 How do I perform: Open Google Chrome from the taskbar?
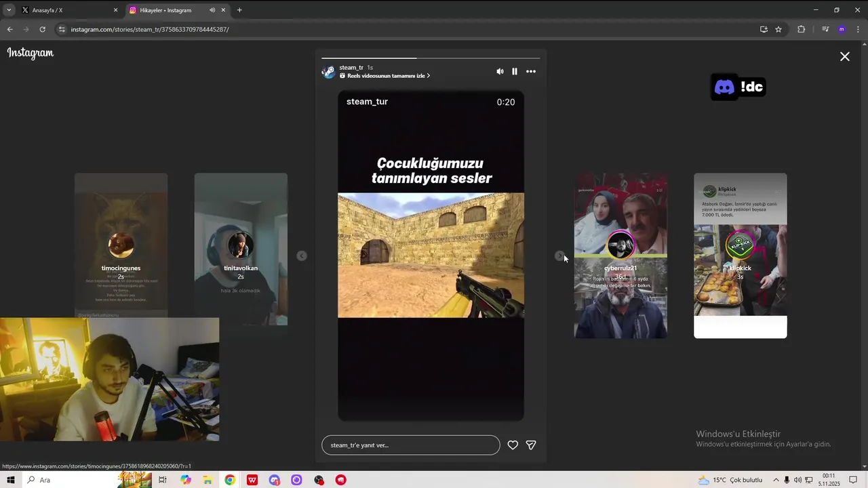tap(230, 480)
